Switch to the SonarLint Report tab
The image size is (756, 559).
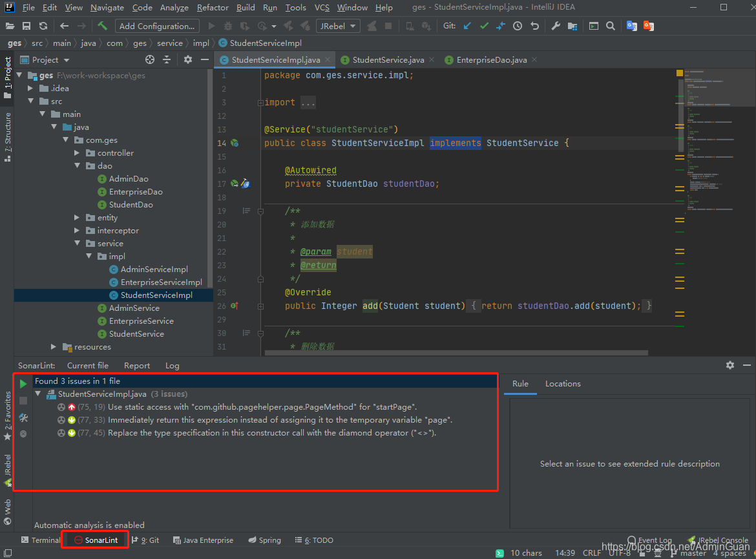pos(137,366)
